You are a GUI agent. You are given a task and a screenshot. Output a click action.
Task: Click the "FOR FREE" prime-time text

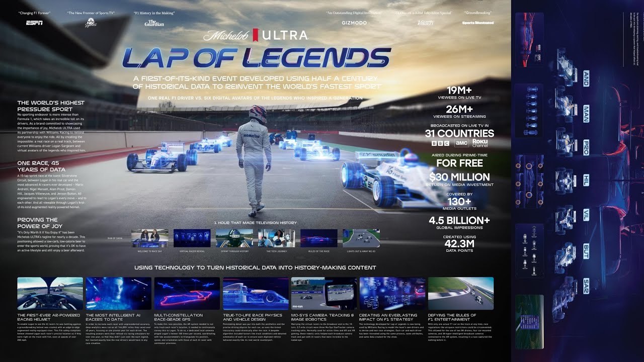[x=459, y=163]
